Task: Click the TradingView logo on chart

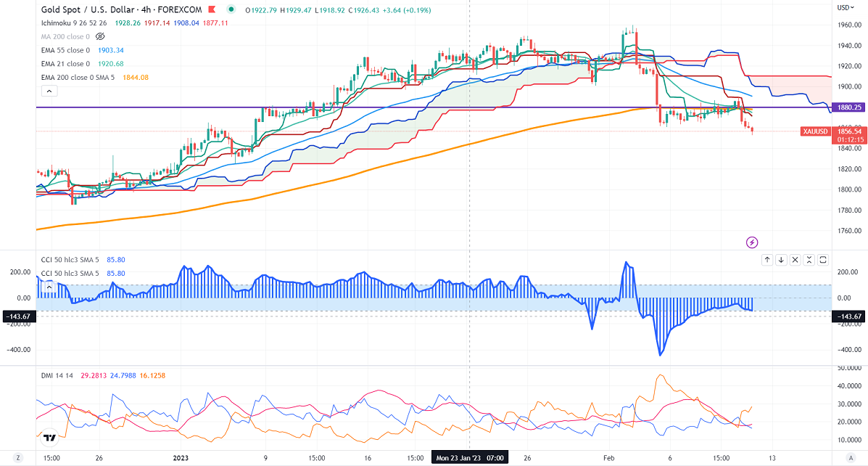Action: click(50, 438)
